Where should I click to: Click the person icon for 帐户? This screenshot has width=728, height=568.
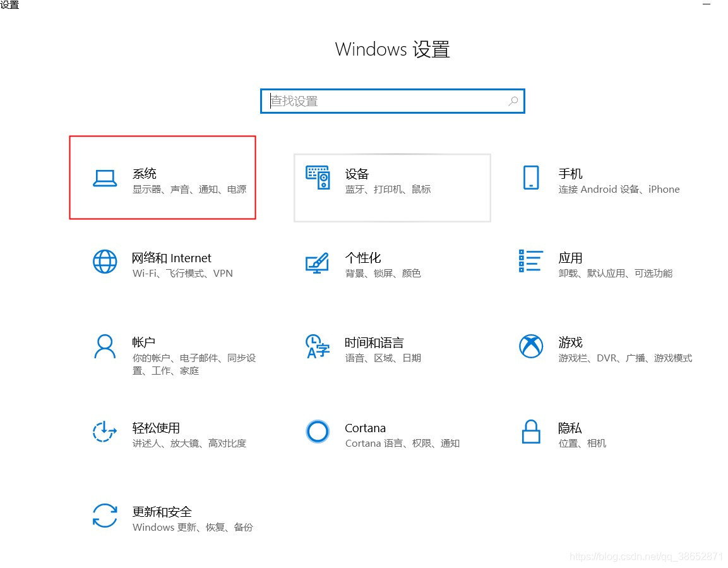tap(105, 346)
